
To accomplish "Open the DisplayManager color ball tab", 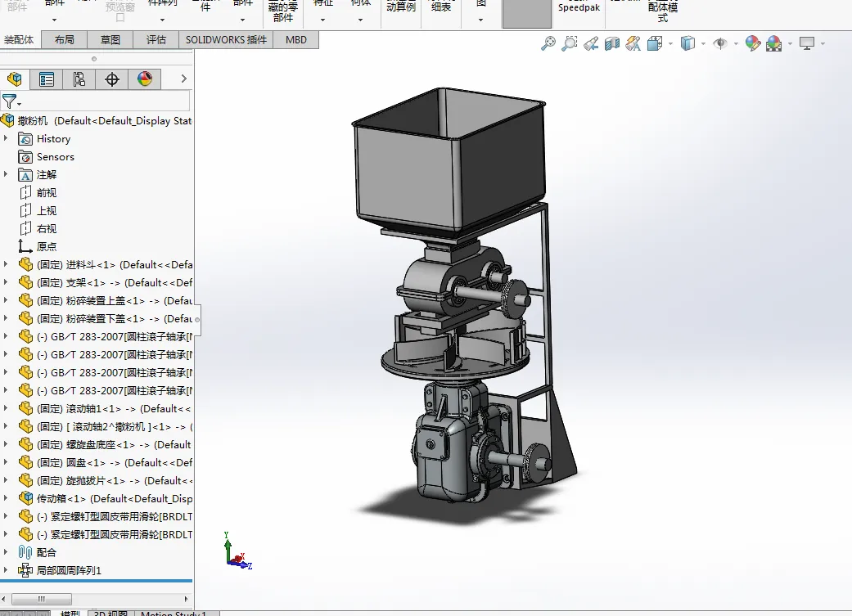I will click(x=145, y=79).
